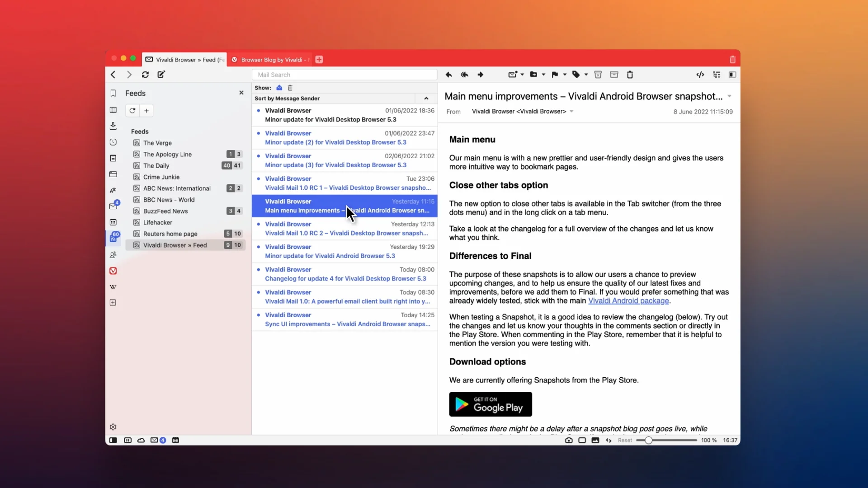
Task: Show raw message source code icon
Action: [700, 75]
